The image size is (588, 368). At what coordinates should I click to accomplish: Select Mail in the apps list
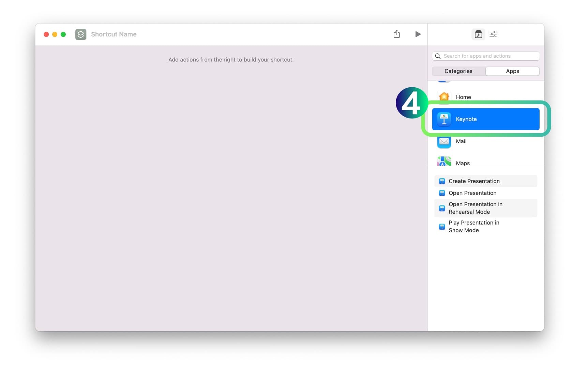tap(461, 141)
